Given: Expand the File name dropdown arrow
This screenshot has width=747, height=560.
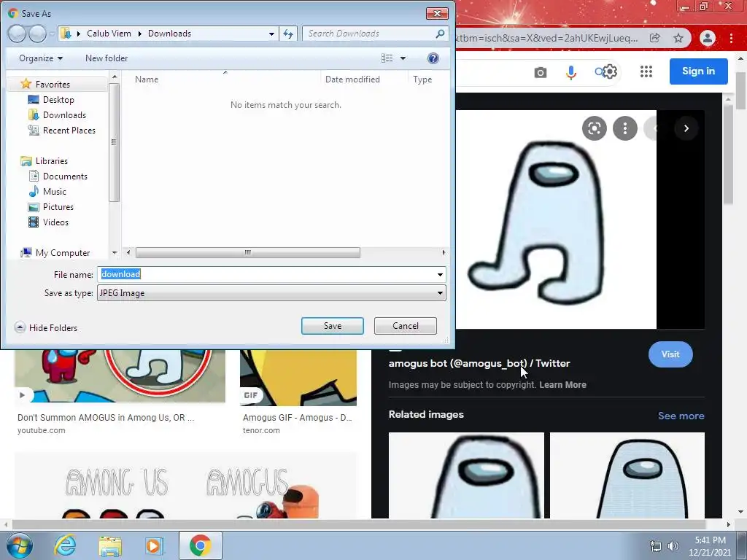Looking at the screenshot, I should click(440, 274).
